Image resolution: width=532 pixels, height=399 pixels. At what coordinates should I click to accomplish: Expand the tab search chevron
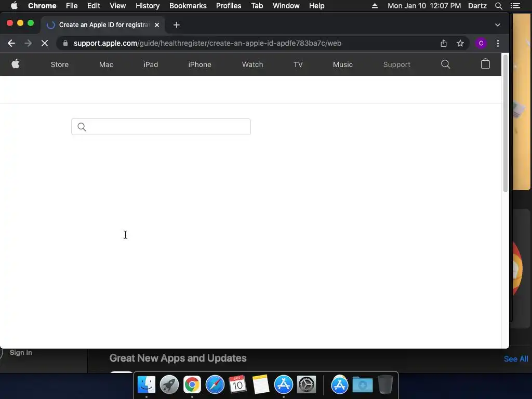[497, 25]
